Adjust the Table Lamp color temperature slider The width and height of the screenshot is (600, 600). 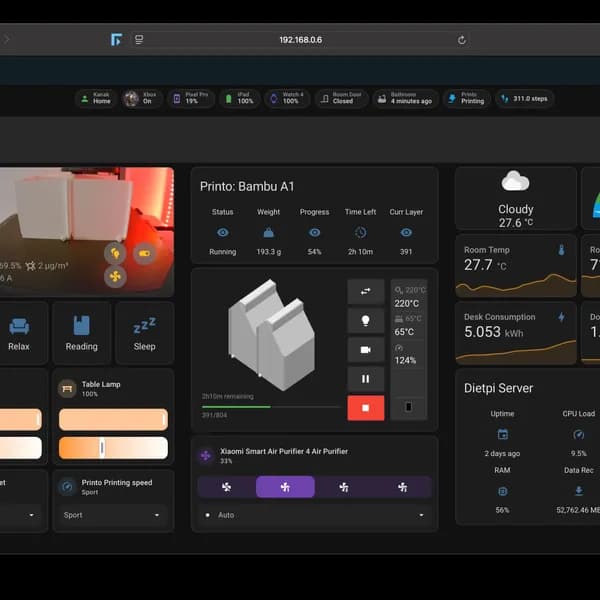[x=113, y=448]
